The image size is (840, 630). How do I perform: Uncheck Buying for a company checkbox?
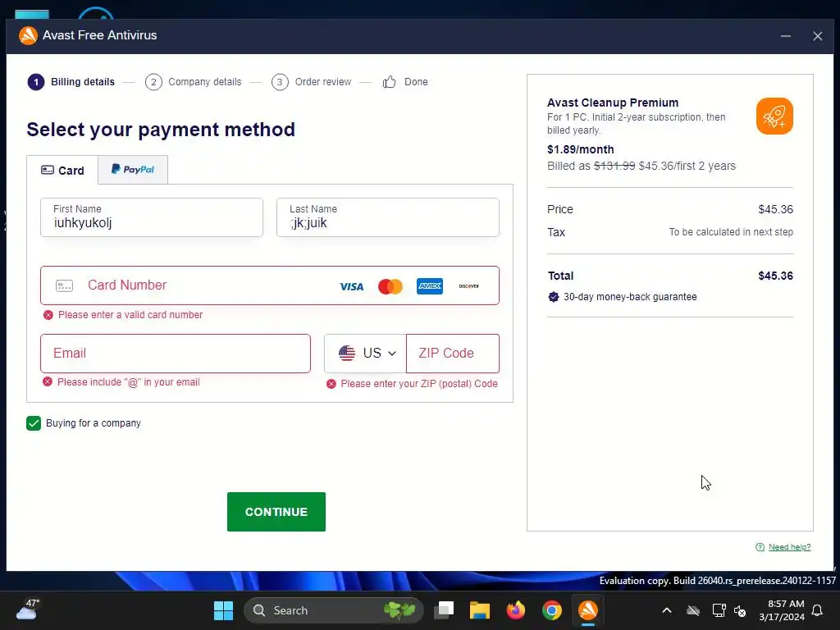point(33,423)
